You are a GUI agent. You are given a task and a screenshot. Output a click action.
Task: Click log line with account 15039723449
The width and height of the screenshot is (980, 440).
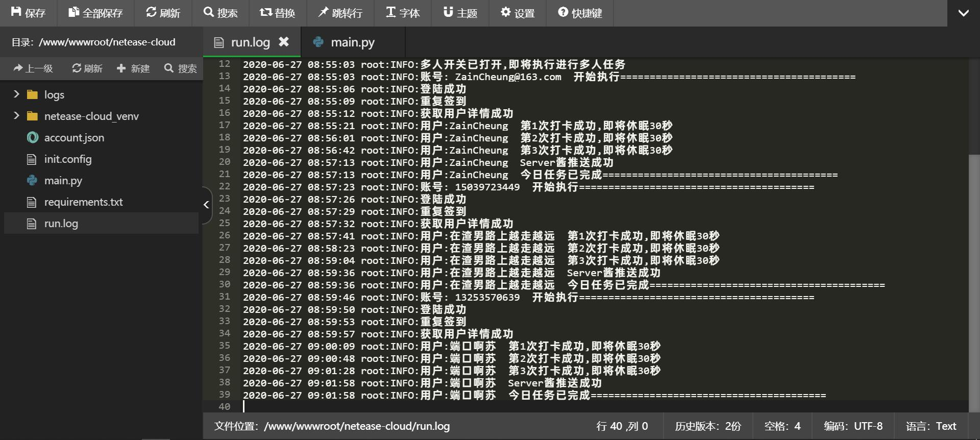pyautogui.click(x=528, y=187)
